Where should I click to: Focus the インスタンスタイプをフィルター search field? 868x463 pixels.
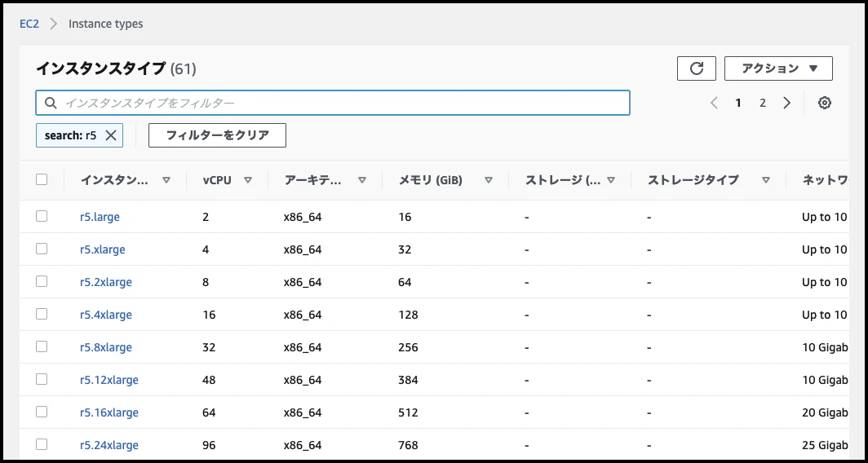pyautogui.click(x=333, y=103)
